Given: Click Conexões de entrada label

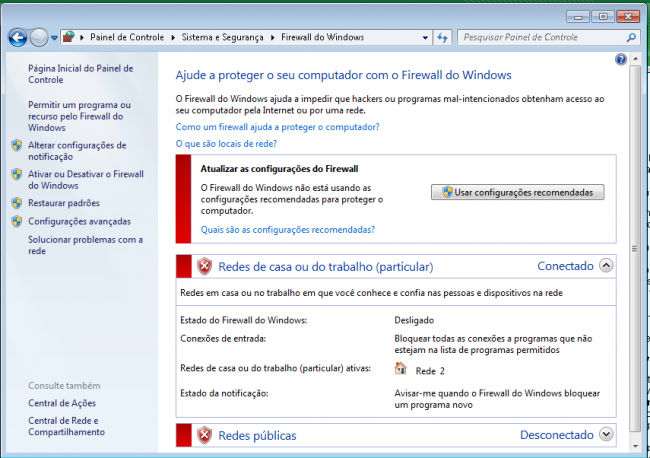Looking at the screenshot, I should 223,339.
